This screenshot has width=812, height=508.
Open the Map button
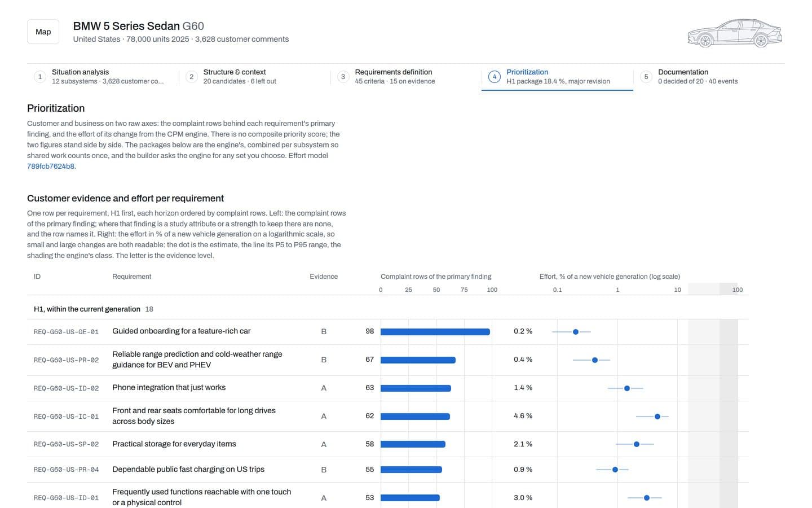(43, 32)
